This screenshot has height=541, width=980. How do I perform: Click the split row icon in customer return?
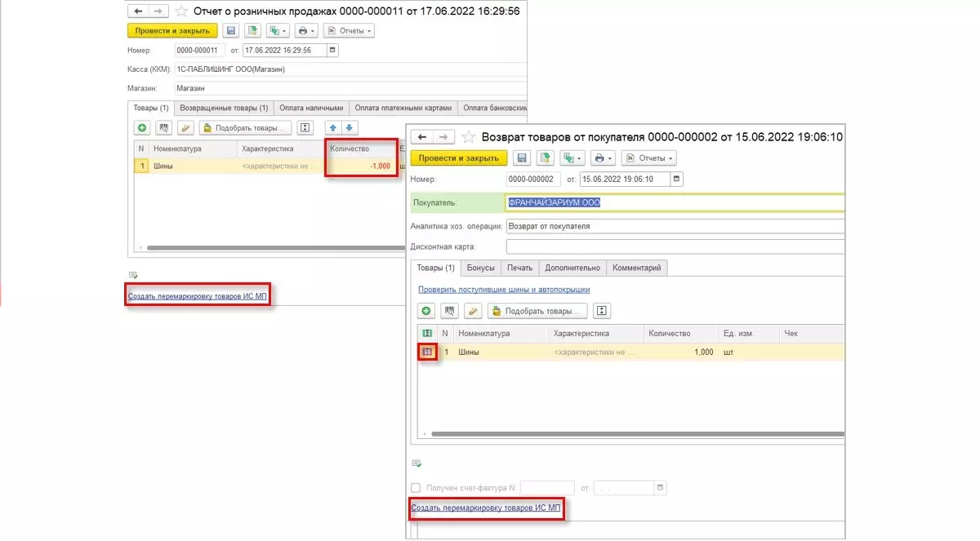602,311
